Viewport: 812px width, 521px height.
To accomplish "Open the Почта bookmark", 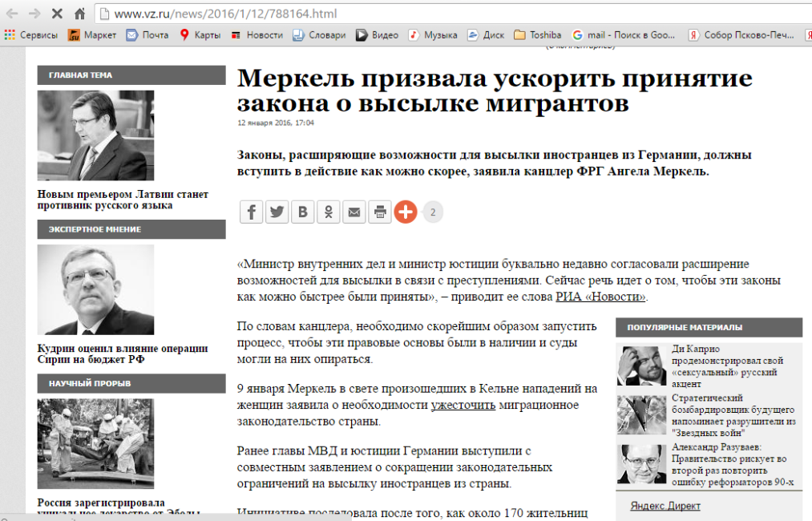I will (x=147, y=34).
